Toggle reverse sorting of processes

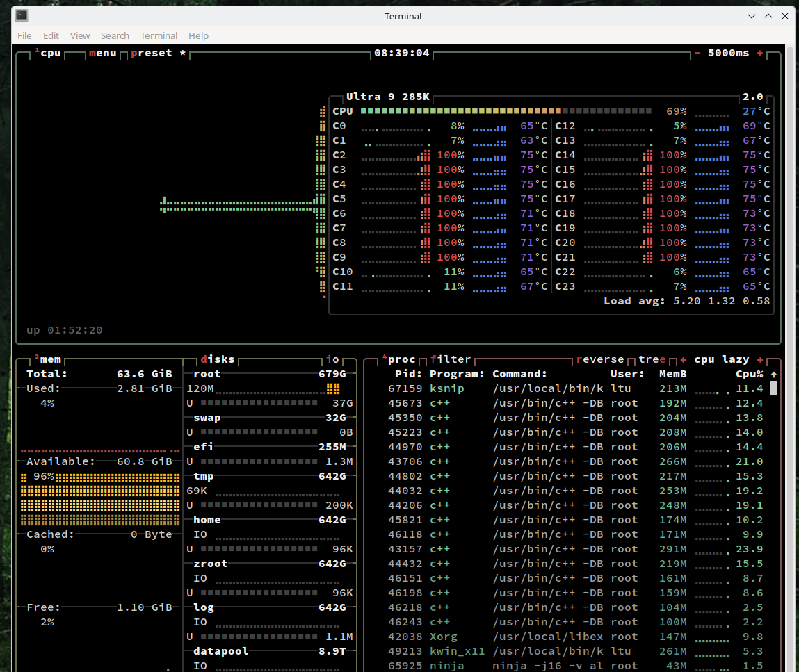click(599, 359)
